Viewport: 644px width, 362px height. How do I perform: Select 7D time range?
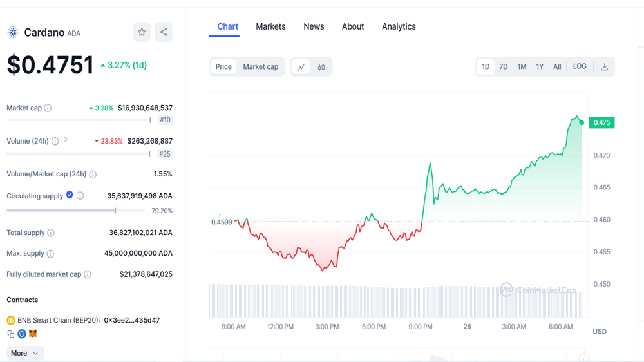(x=503, y=67)
